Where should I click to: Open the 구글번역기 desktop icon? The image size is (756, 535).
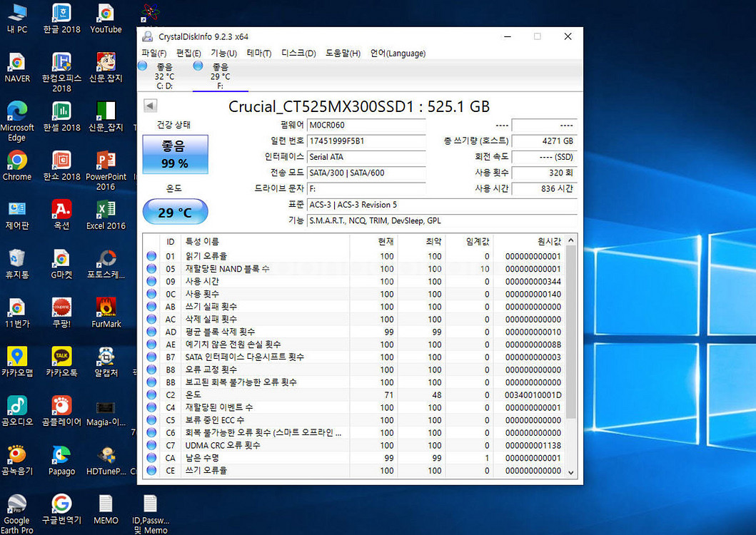click(61, 509)
